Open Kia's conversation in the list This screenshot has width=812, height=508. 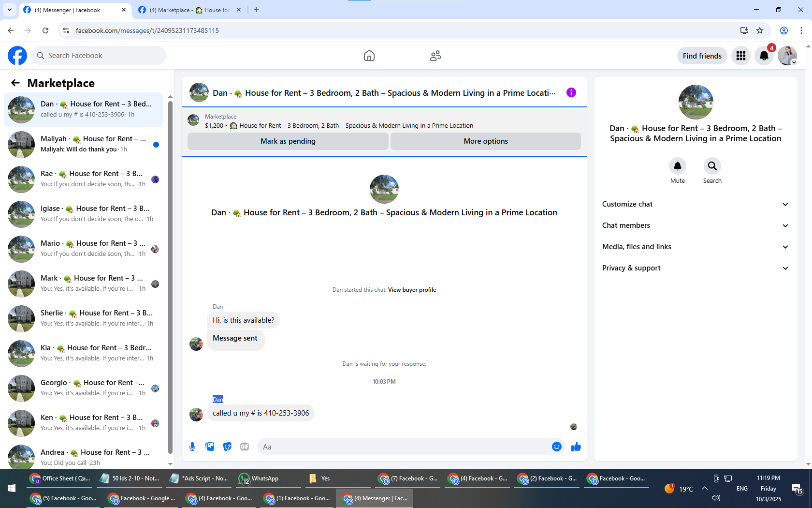click(x=84, y=354)
